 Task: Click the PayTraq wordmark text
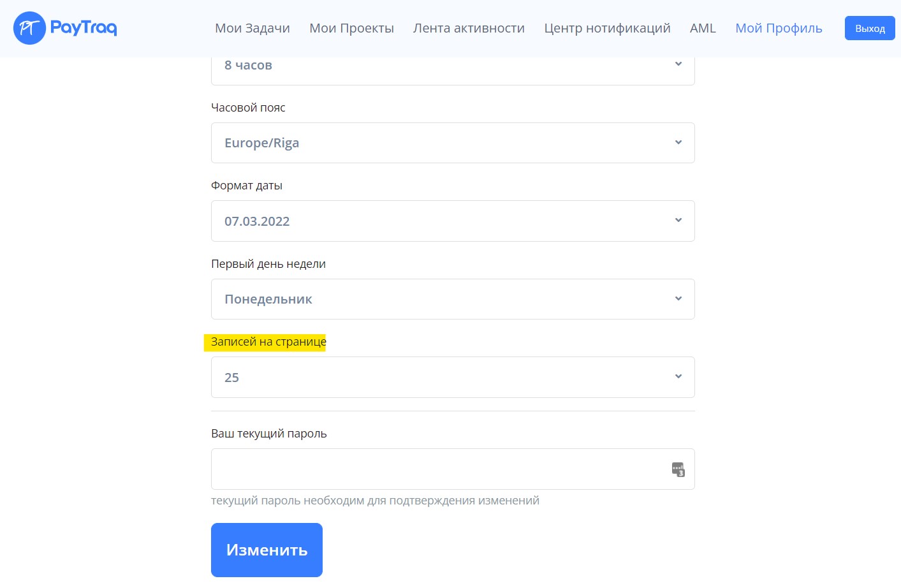(x=84, y=28)
